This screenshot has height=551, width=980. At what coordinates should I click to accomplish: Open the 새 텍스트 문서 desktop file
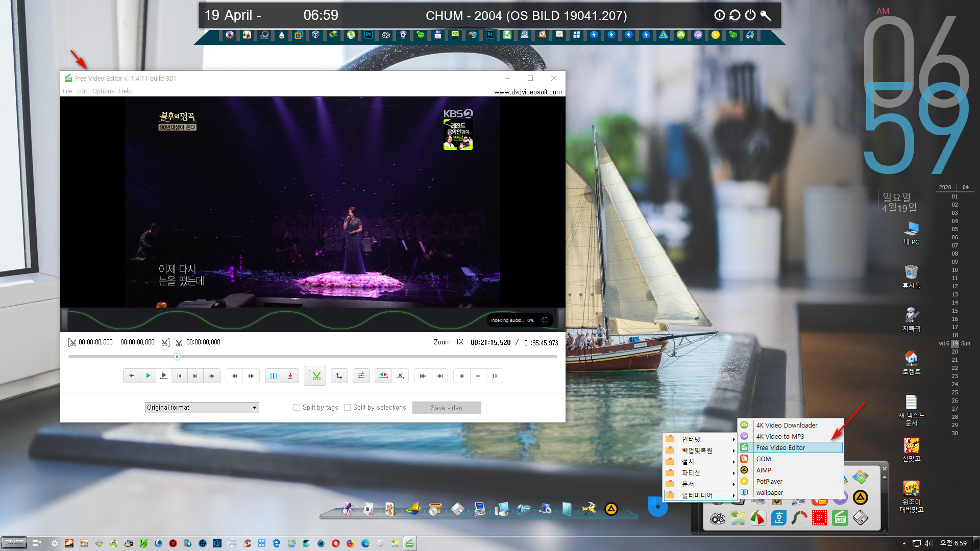coord(911,410)
